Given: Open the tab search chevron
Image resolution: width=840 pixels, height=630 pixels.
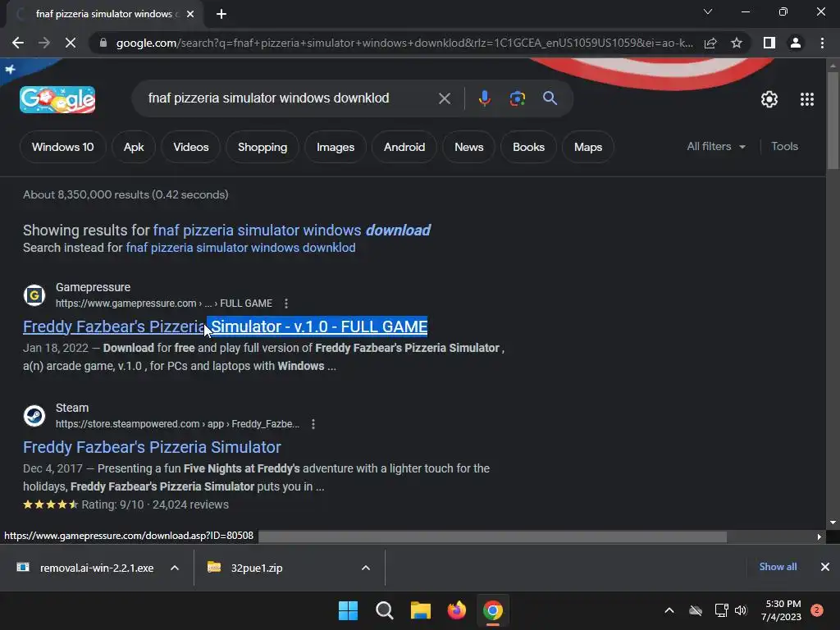Looking at the screenshot, I should (708, 11).
